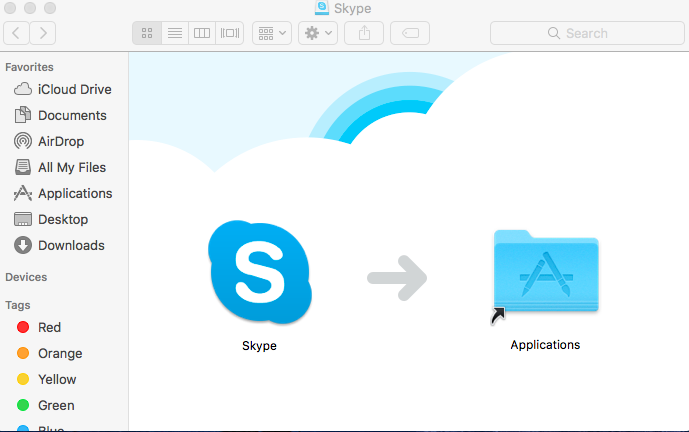Select the Red tag
The image size is (689, 432).
click(x=64, y=327)
